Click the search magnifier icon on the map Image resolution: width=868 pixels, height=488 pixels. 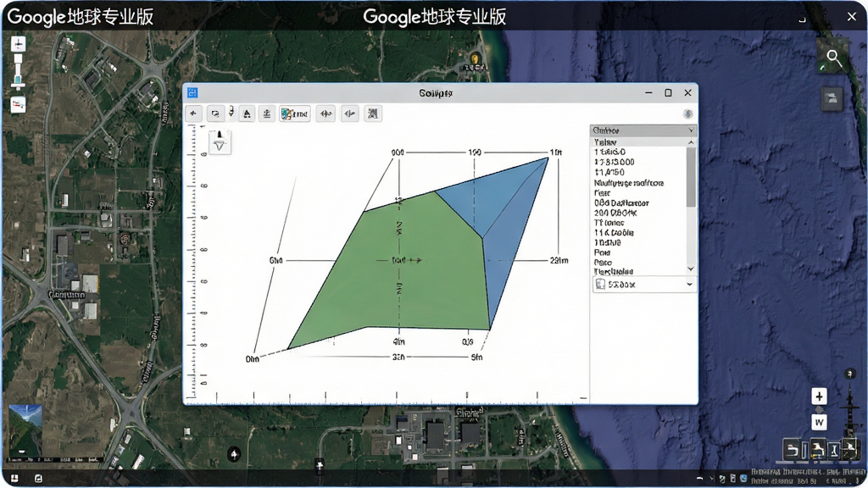pyautogui.click(x=833, y=57)
